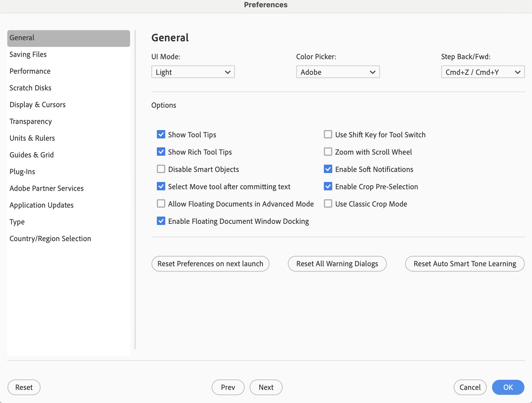Open the Scratch Disks preferences

pyautogui.click(x=30, y=88)
